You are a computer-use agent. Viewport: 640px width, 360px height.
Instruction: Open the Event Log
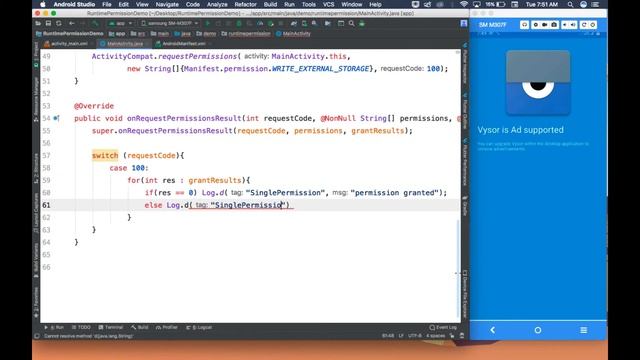pos(443,327)
